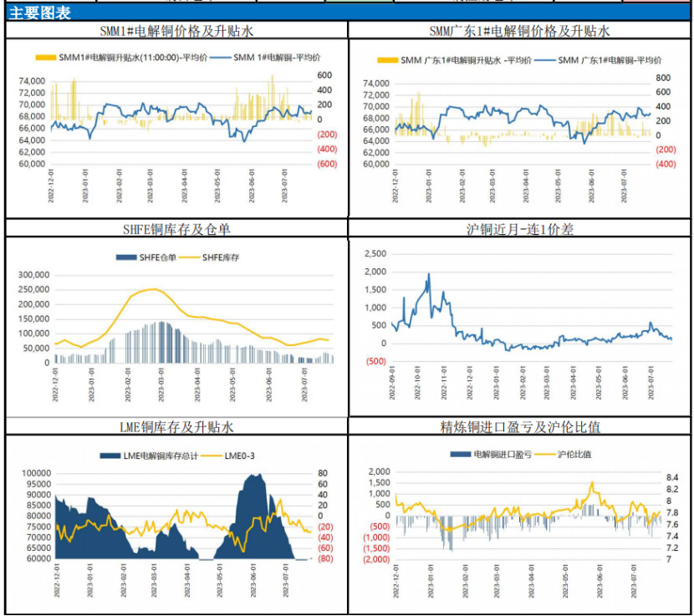
Task: Click the 主要图表 section header
Action: (x=40, y=13)
